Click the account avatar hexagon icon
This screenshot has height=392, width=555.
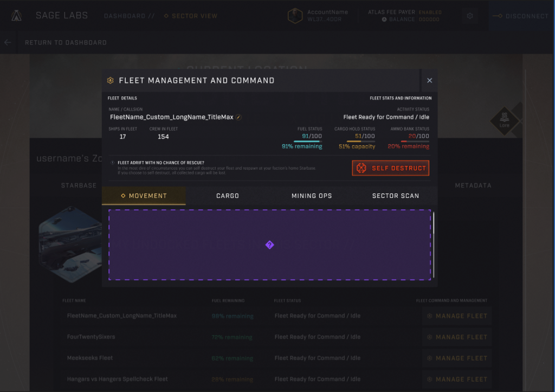click(x=295, y=16)
